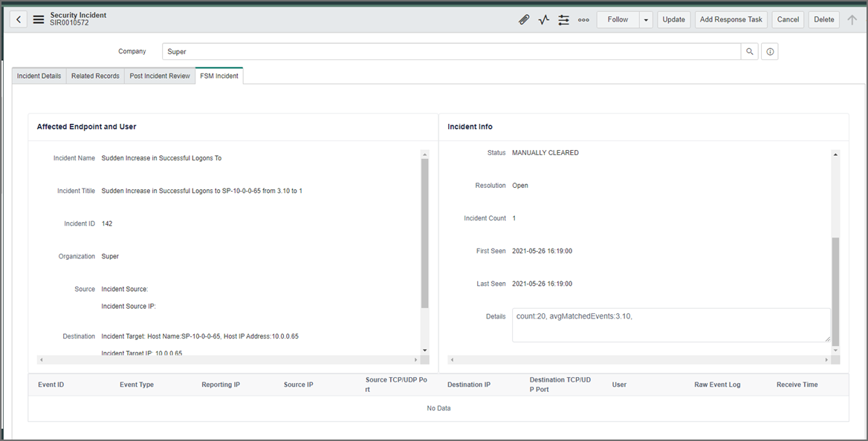This screenshot has width=868, height=441.
Task: Click the Affected Endpoint panel vertical scrollbar
Action: coord(424,233)
